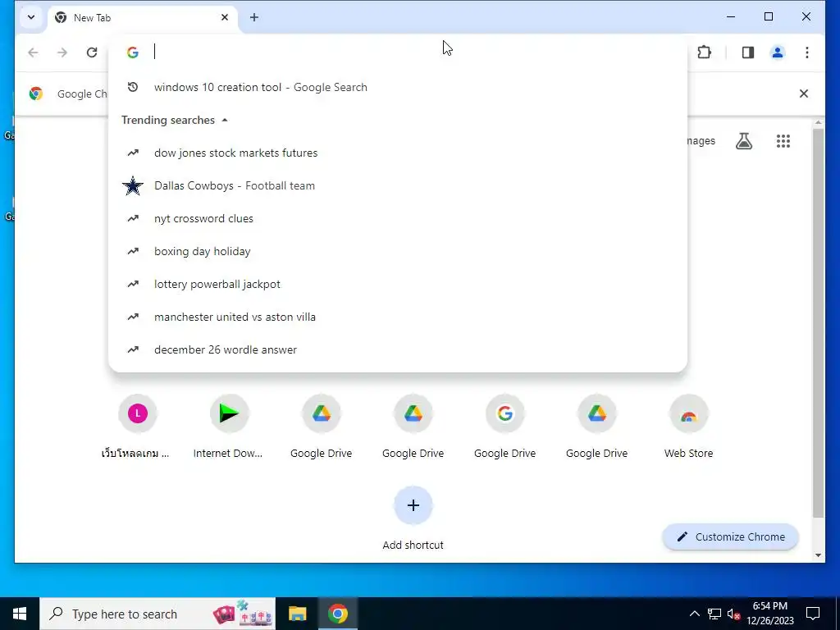The width and height of the screenshot is (840, 630).
Task: Choose december 26 wordle answer suggestion
Action: point(398,349)
